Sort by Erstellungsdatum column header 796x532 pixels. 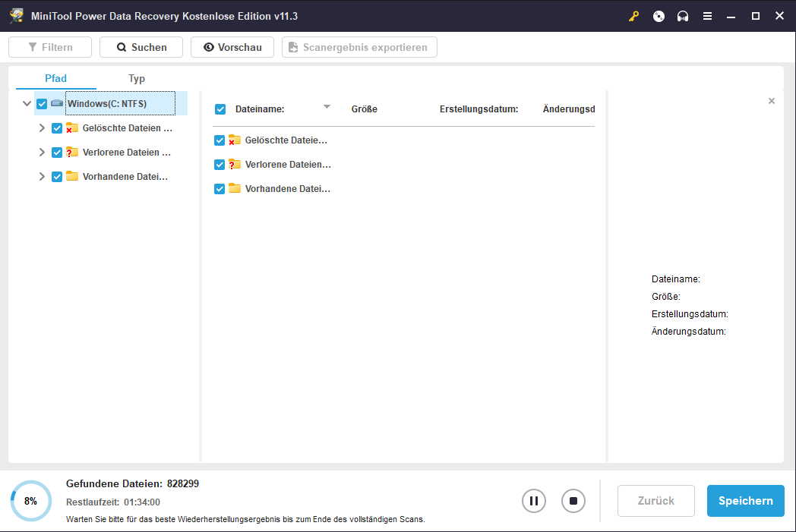coord(479,109)
